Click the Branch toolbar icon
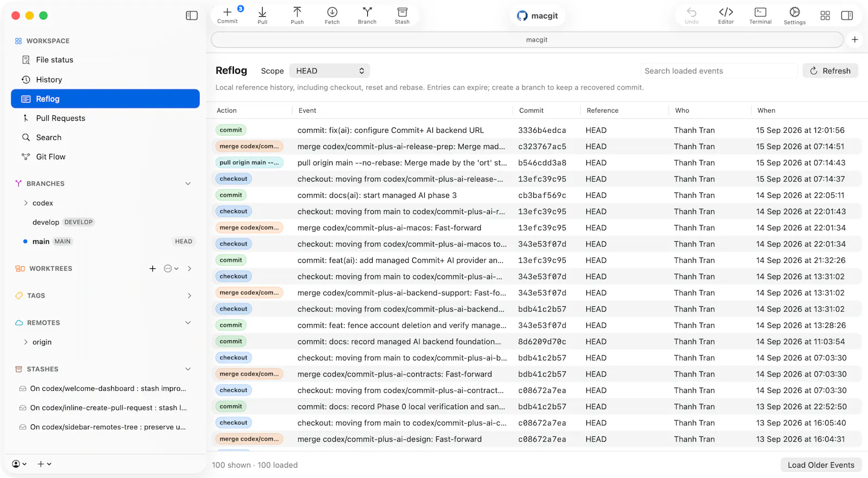Viewport: 868px width, 478px height. [367, 15]
